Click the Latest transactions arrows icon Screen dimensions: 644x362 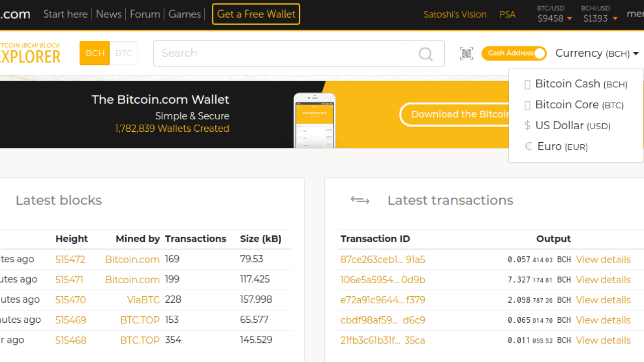[360, 201]
